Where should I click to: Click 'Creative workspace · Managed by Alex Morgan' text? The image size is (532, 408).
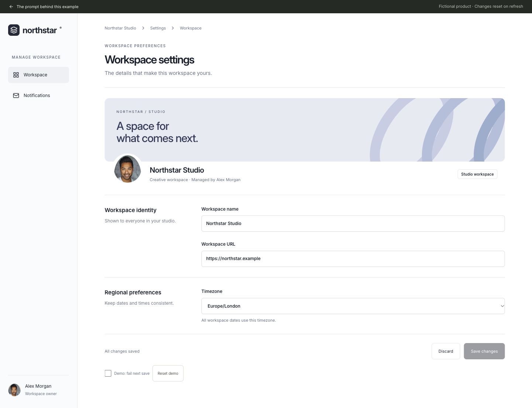tap(195, 180)
